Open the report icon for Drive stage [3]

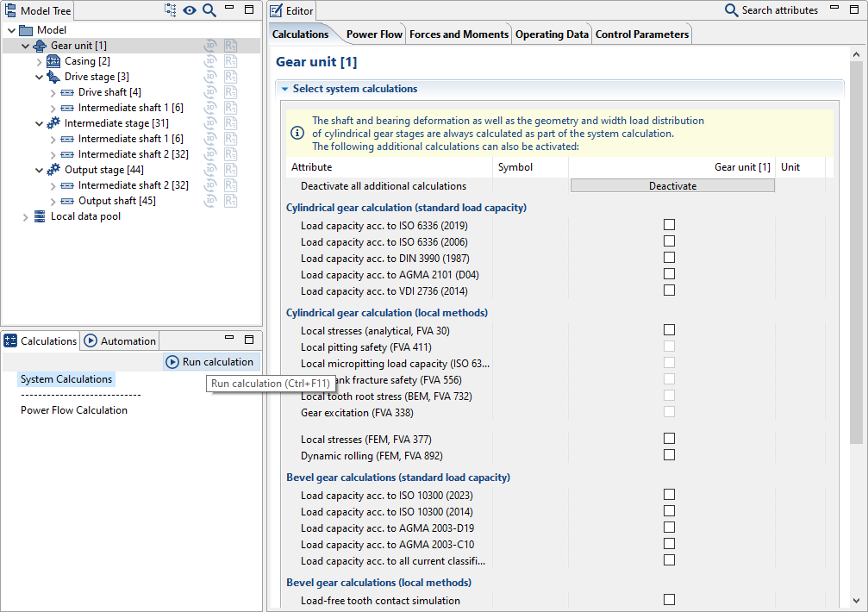coord(230,77)
